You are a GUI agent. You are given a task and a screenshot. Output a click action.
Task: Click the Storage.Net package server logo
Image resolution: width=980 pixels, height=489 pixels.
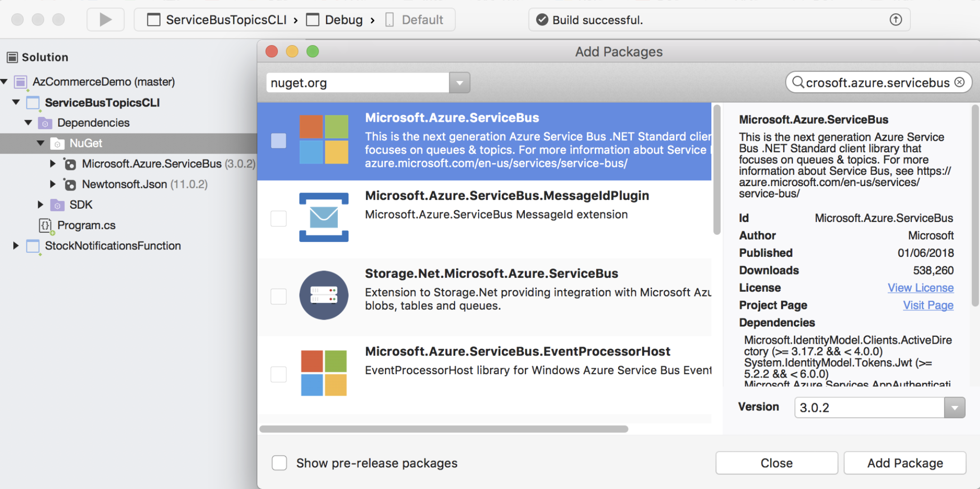point(324,295)
